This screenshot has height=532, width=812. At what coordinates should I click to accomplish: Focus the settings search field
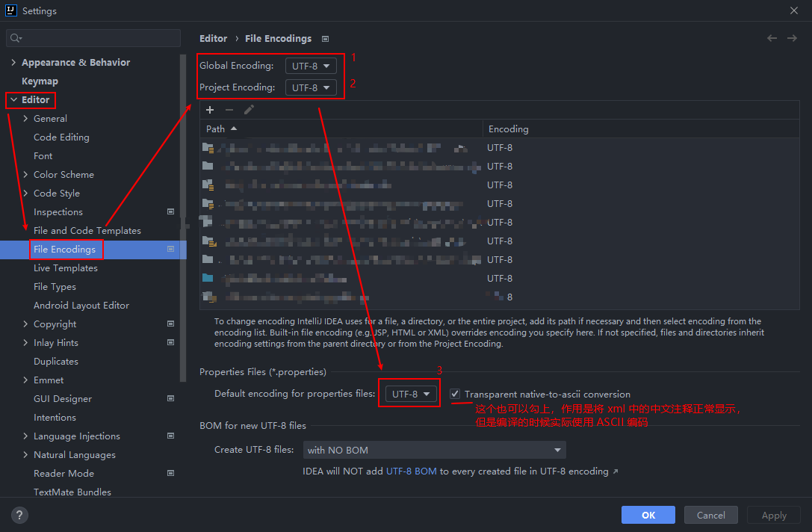[93, 38]
